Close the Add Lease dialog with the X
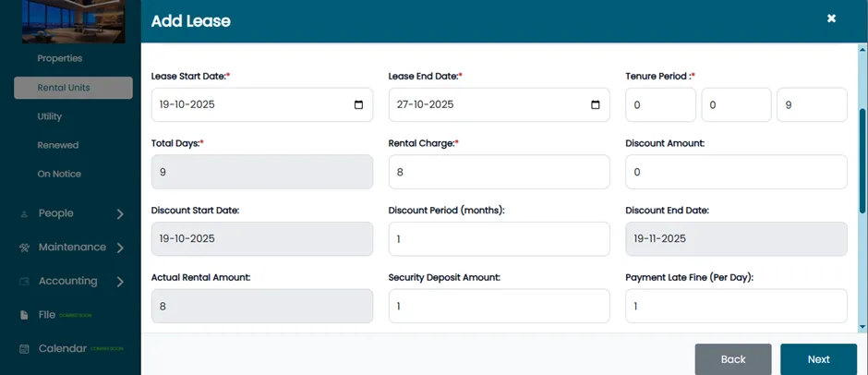 pyautogui.click(x=831, y=18)
